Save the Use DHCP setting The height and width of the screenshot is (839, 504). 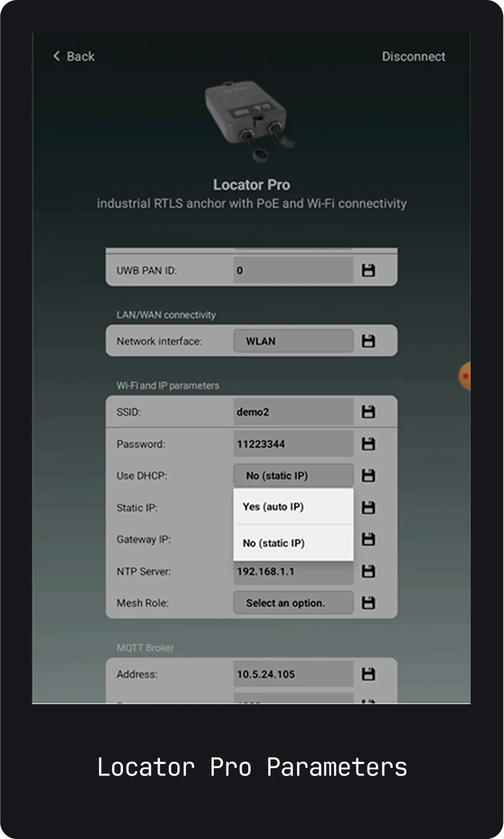coord(368,476)
